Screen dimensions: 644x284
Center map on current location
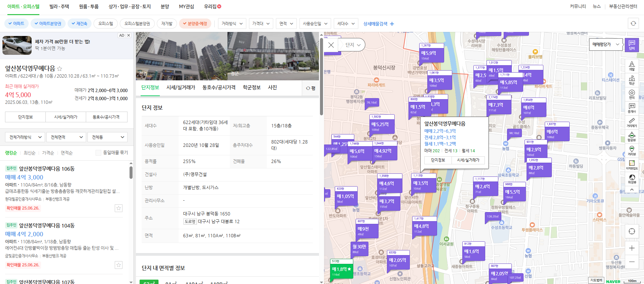click(x=632, y=231)
